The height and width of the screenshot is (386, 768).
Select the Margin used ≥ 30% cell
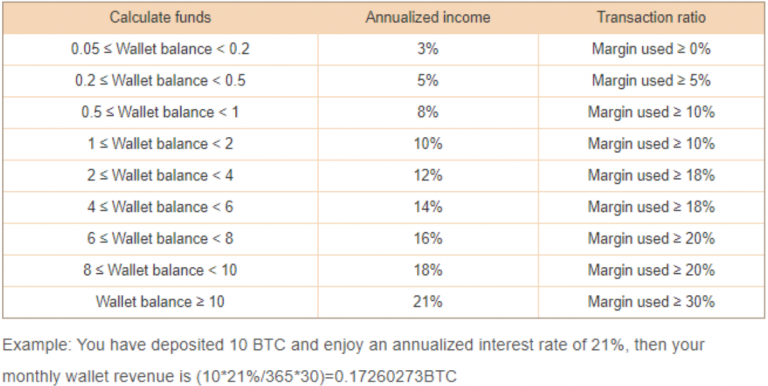tap(651, 302)
